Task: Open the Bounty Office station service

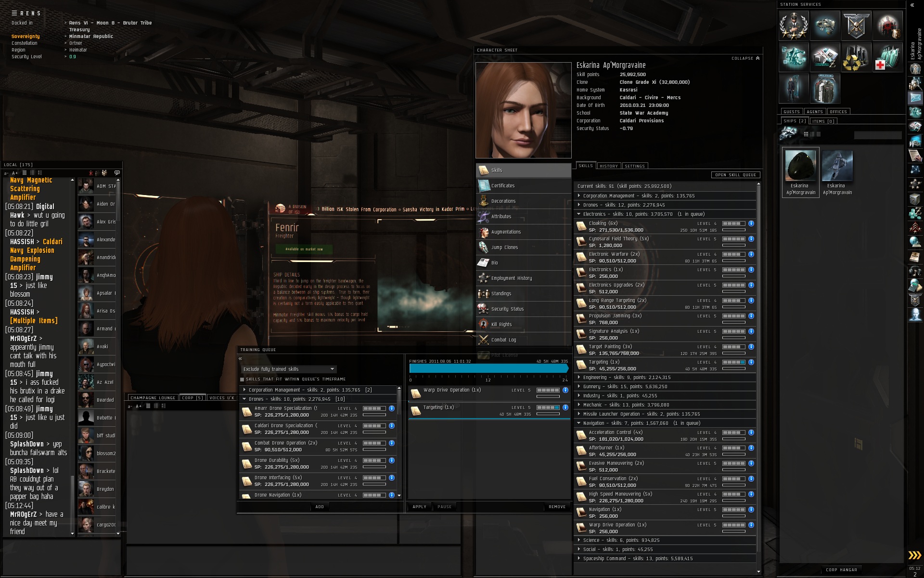Action: coord(887,26)
